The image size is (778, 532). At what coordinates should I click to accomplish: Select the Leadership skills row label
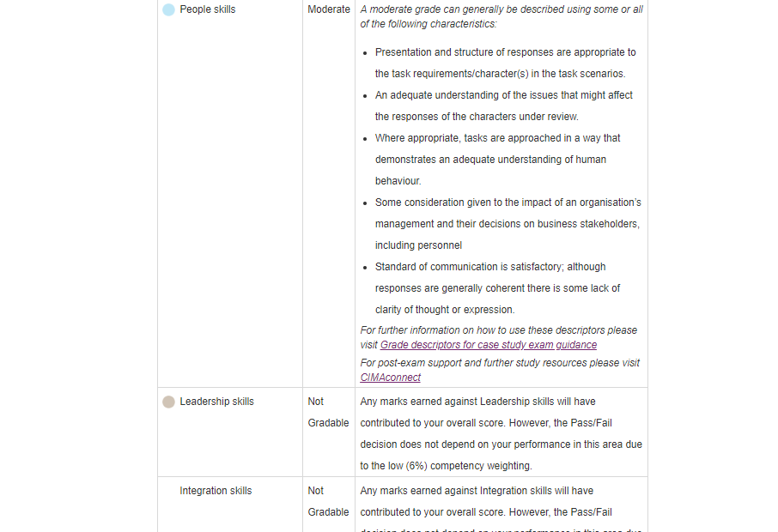click(x=216, y=402)
